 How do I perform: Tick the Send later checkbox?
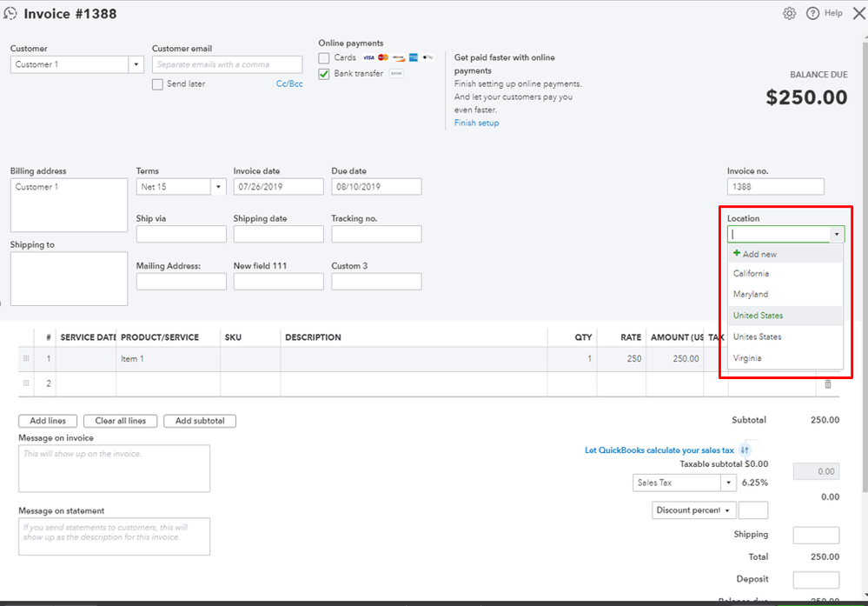pyautogui.click(x=157, y=84)
